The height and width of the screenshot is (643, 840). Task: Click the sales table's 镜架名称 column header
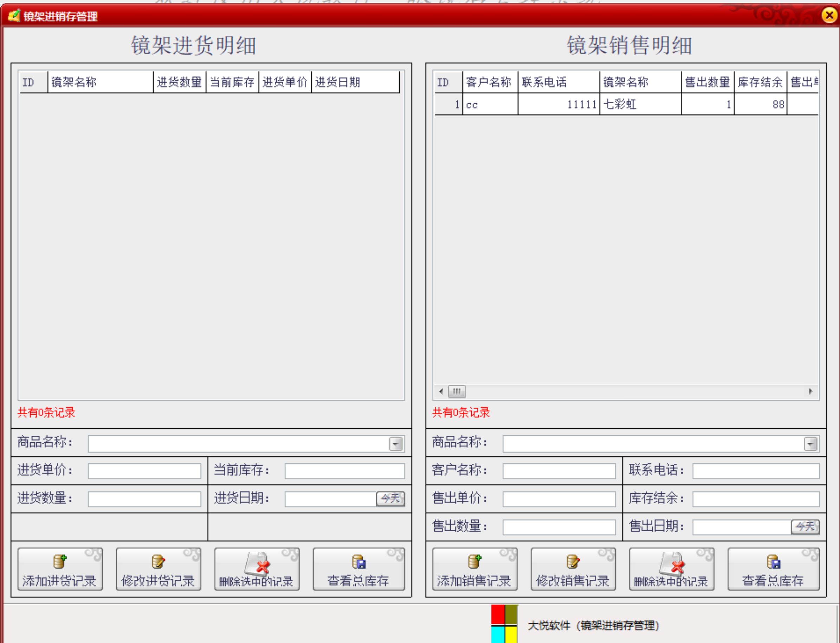[640, 82]
